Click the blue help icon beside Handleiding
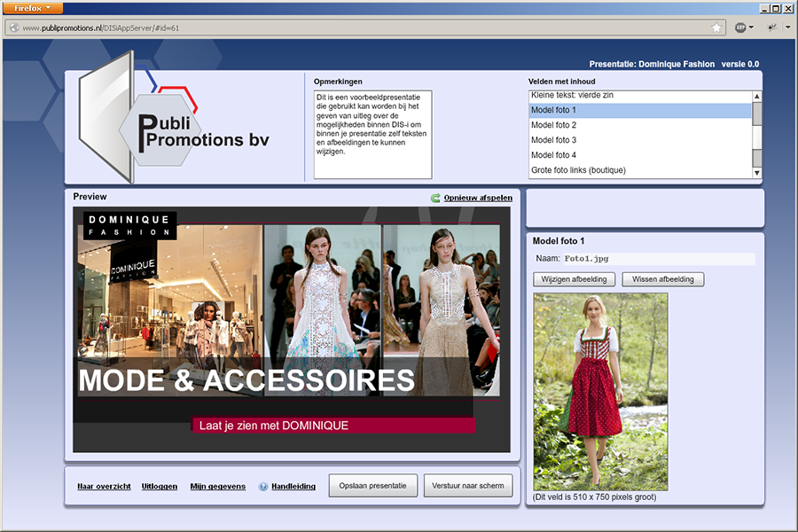798x532 pixels. [263, 487]
